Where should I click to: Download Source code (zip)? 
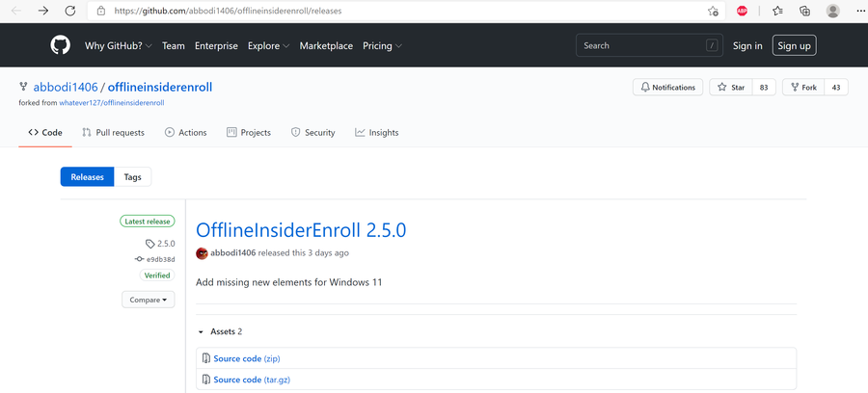point(247,358)
